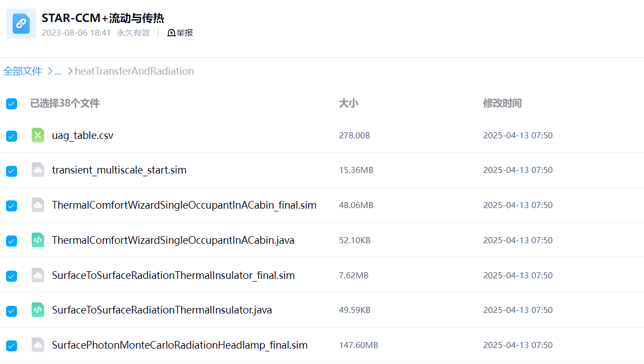Click code icon of ThermalComfortWizardSingleOccupantInACabin.java
The width and height of the screenshot is (644, 364).
[38, 240]
